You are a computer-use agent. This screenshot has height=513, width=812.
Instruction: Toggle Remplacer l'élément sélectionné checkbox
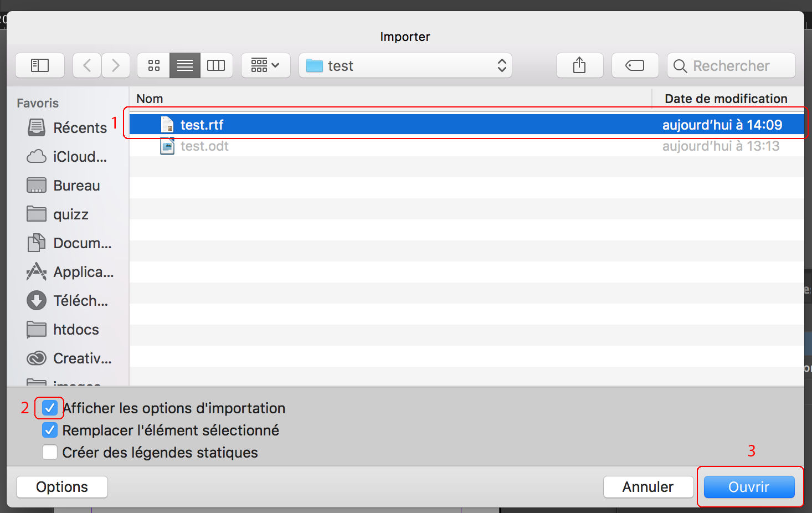click(50, 430)
